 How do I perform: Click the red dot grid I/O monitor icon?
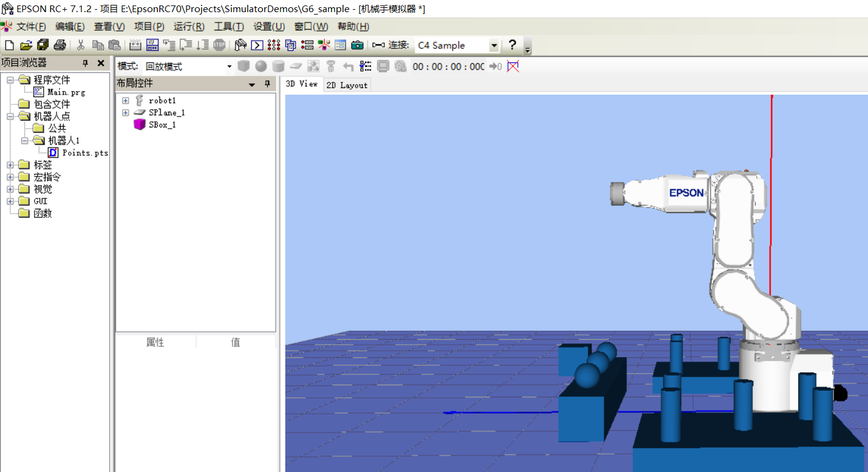coord(274,45)
